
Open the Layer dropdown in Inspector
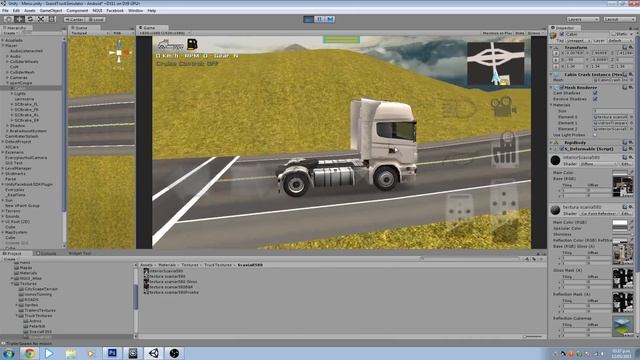619,40
